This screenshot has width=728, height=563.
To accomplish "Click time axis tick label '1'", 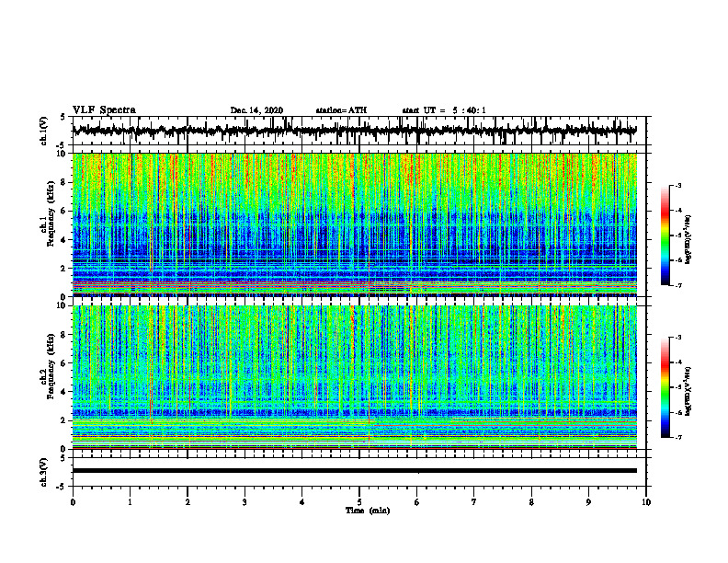I will click(130, 502).
